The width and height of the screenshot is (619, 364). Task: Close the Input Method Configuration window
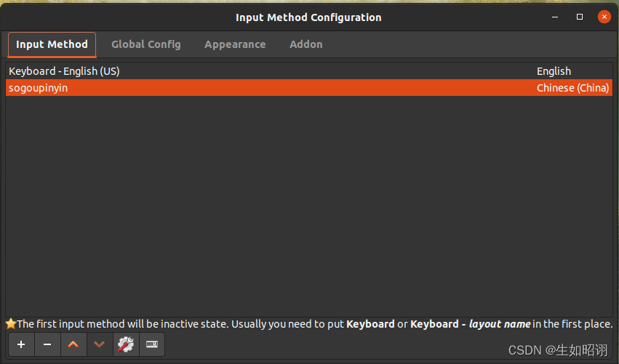(x=604, y=17)
